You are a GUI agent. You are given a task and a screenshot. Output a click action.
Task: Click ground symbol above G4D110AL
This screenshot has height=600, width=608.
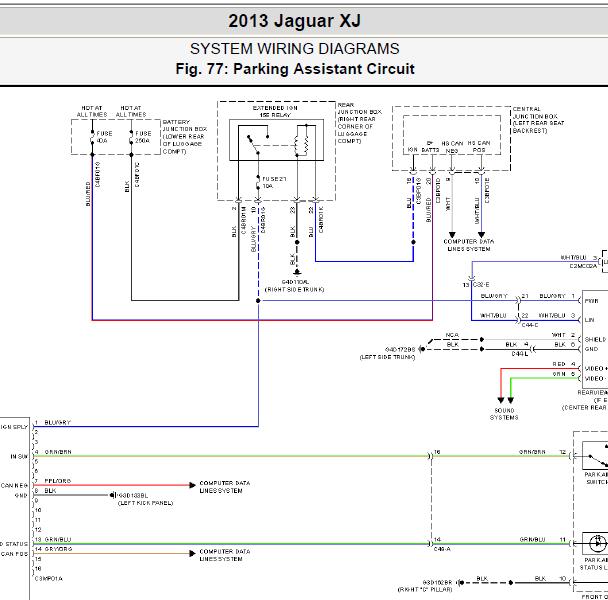[297, 271]
